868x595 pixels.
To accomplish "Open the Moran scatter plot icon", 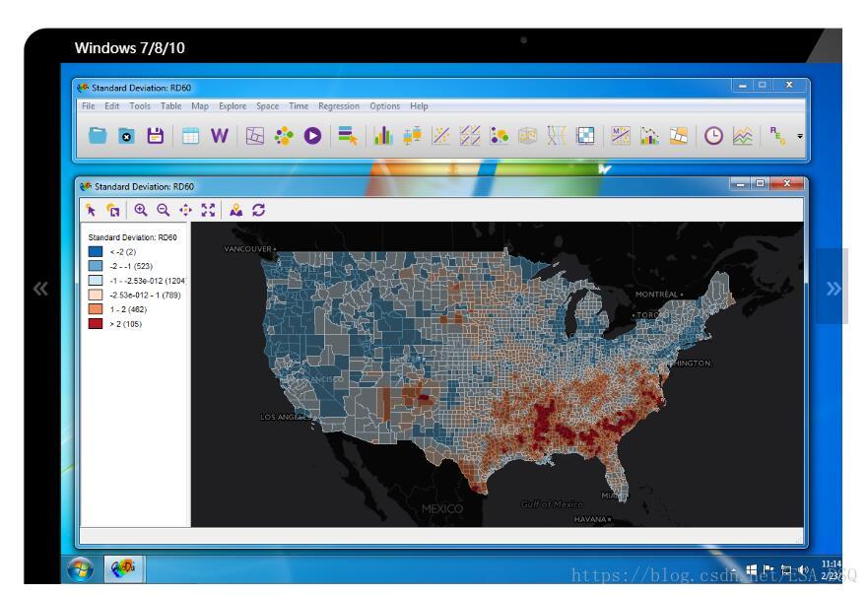I will (621, 135).
